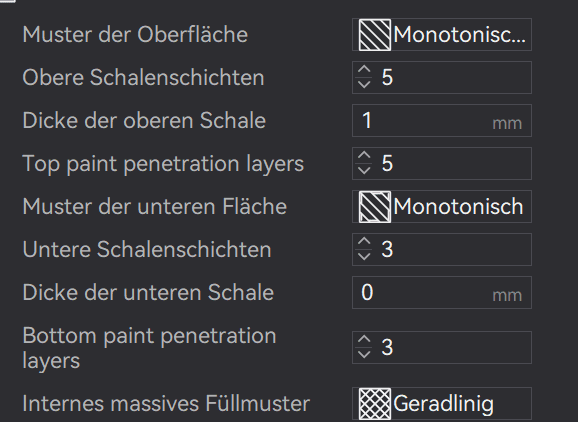The height and width of the screenshot is (422, 578).
Task: Open the Muster der unteren Fläche dropdown
Action: (x=442, y=206)
